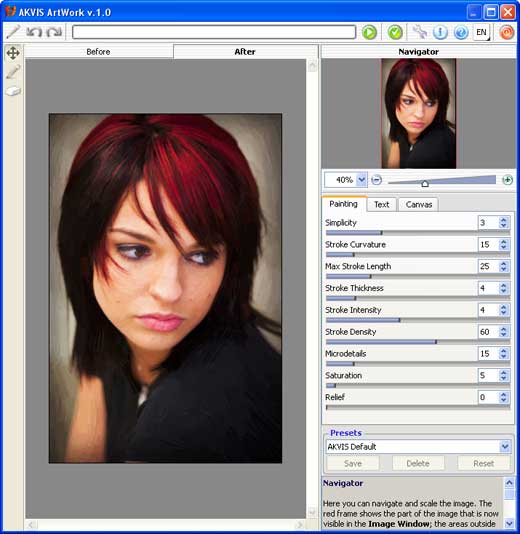
Task: Click the Simplicity value field showing 3
Action: point(488,223)
